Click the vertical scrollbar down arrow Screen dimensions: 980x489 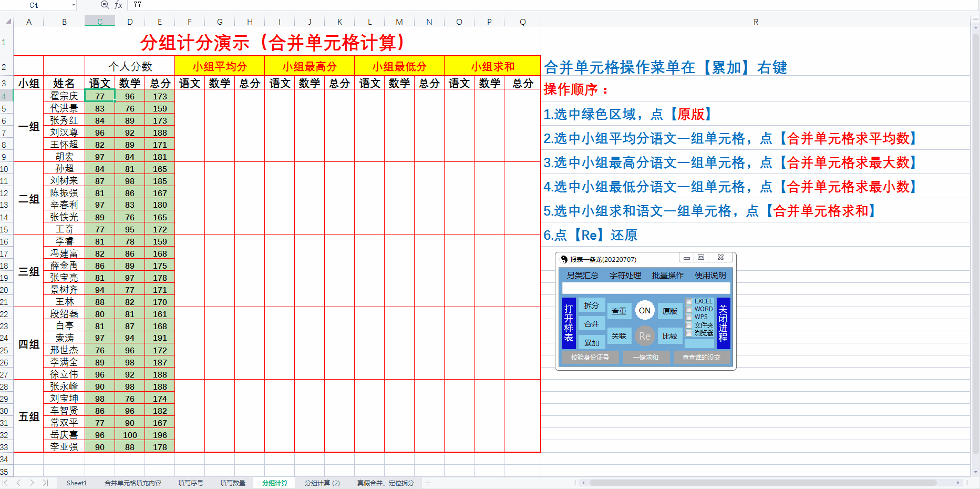tap(976, 472)
